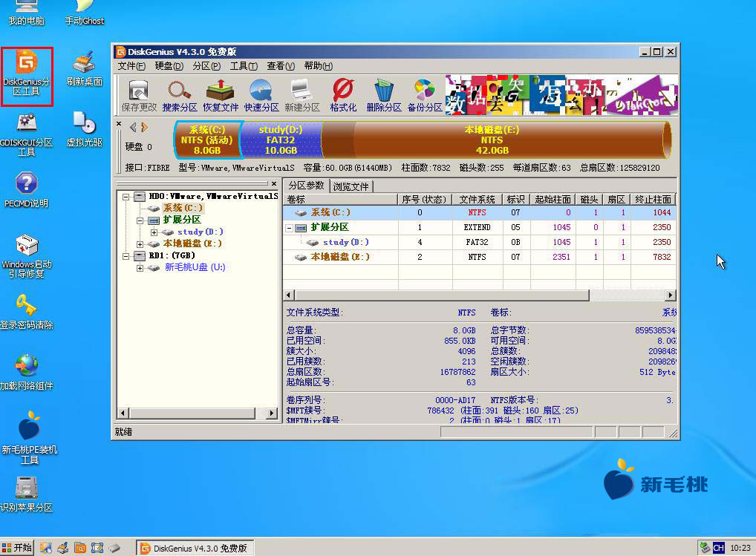Image resolution: width=756 pixels, height=556 pixels.
Task: Expand study (D:) node in left tree
Action: 154,232
